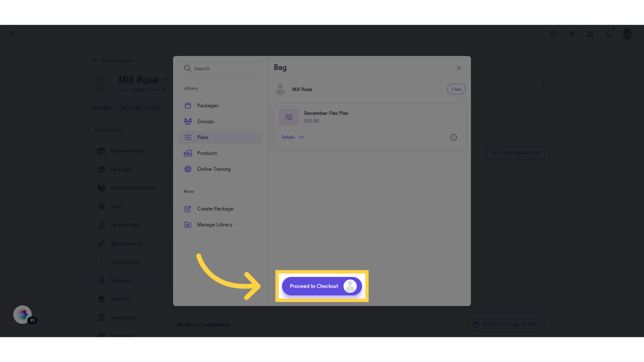Click the Search input field

220,68
